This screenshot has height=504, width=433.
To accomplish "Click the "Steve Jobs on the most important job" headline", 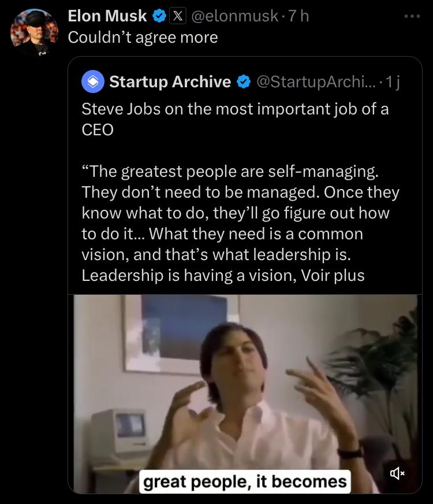I will pyautogui.click(x=235, y=109).
